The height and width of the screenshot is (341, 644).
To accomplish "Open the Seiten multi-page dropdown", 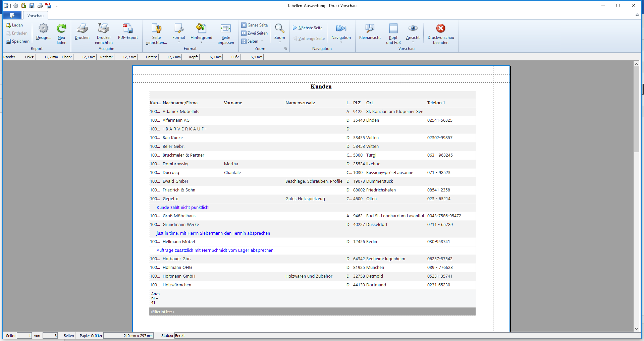I will tap(252, 41).
